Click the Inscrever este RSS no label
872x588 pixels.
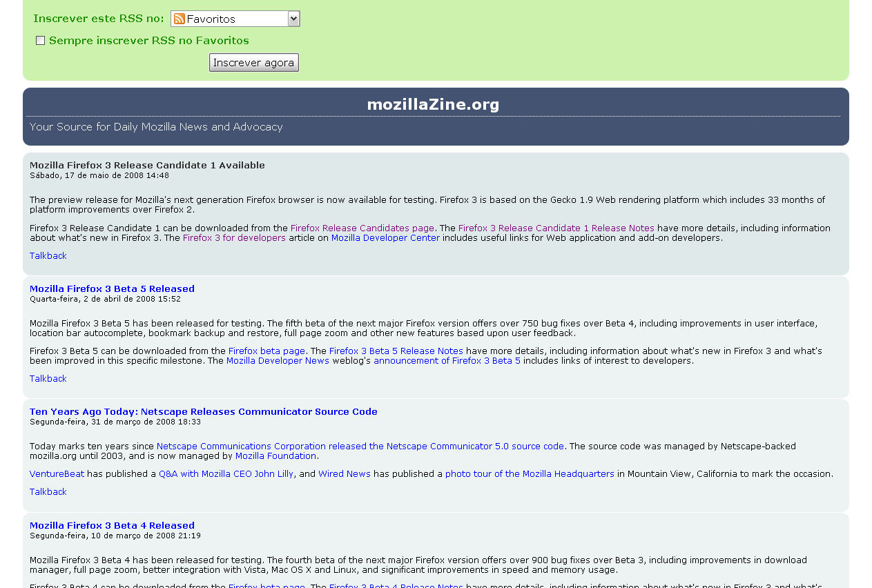click(x=99, y=19)
